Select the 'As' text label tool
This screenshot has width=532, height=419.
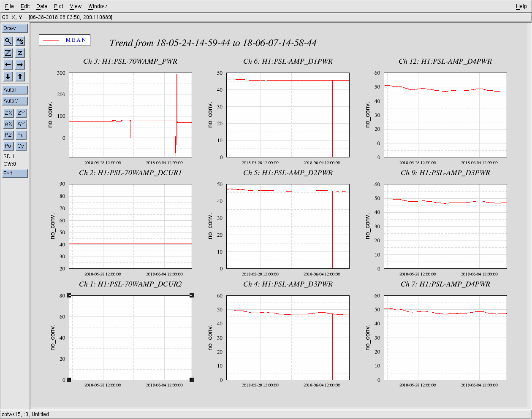coord(20,41)
